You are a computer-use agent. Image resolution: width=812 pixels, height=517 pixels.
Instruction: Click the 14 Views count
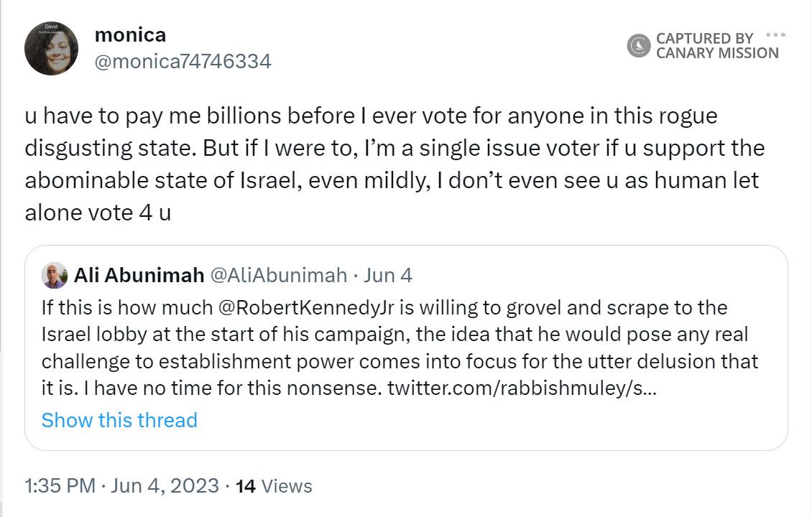[274, 486]
